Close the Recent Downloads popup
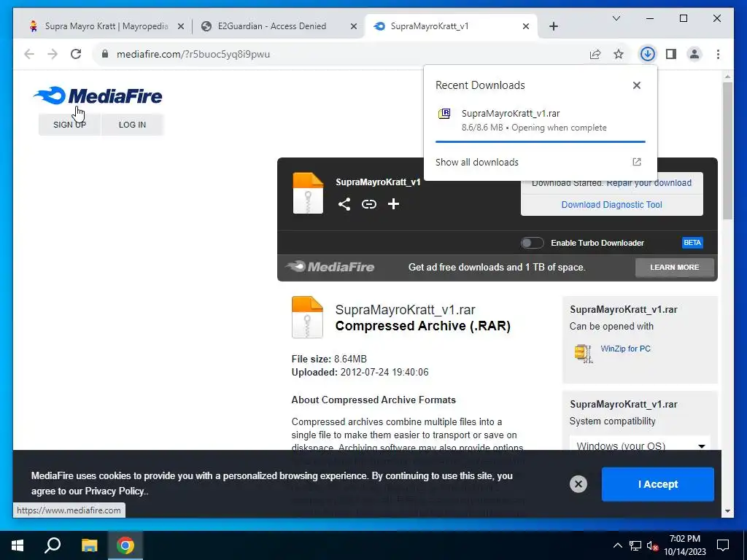747x560 pixels. [636, 85]
